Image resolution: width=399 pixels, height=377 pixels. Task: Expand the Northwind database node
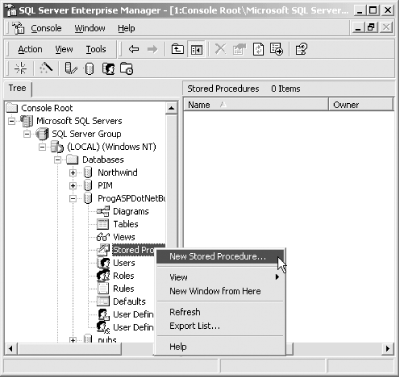73,173
